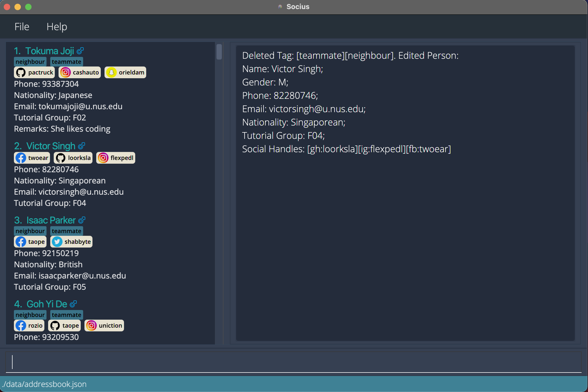Click the neighbour tag of Tokuma Joji

pyautogui.click(x=30, y=62)
